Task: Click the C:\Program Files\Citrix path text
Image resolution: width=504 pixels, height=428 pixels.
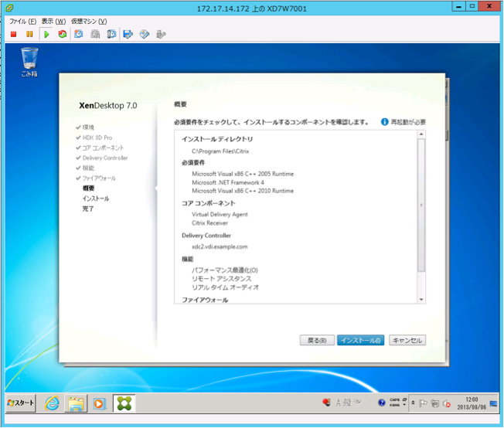Action: click(x=220, y=151)
